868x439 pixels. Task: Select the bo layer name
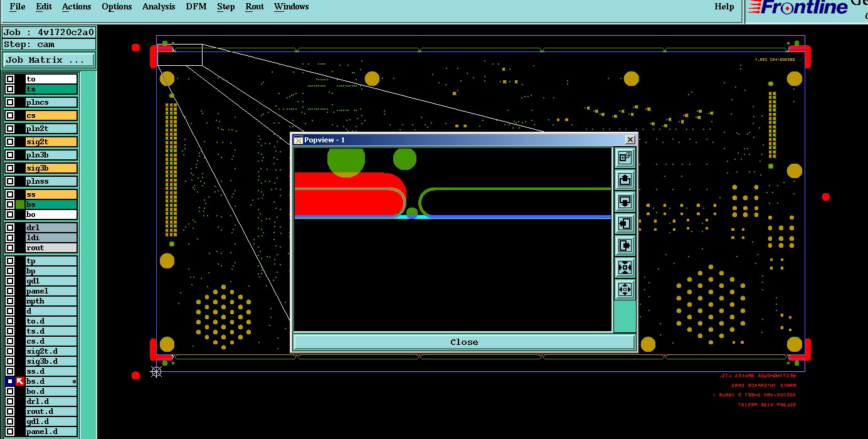tap(51, 214)
